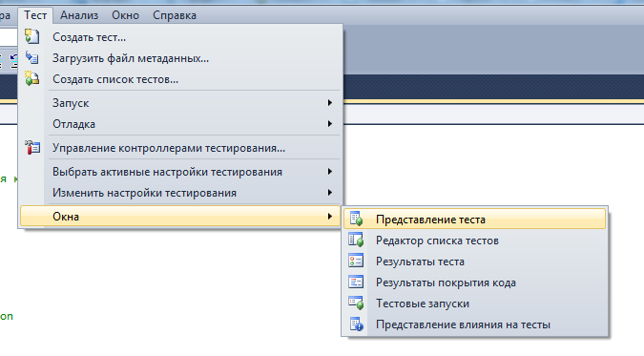
Task: Select Создать список тестов... entry
Action: click(180, 79)
